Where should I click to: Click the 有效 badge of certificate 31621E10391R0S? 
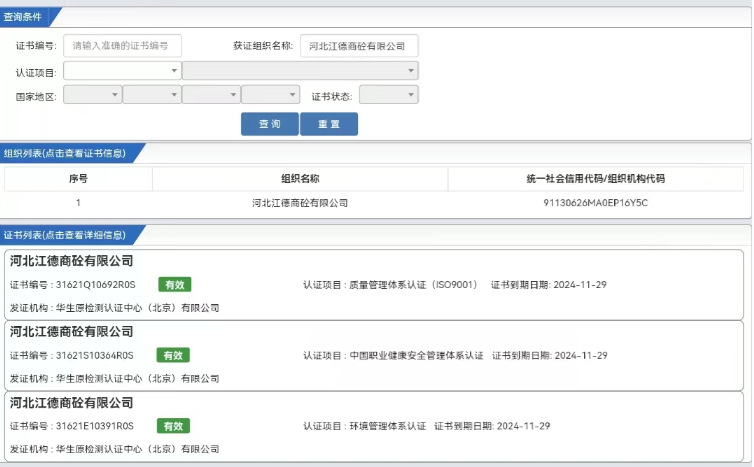pos(173,426)
